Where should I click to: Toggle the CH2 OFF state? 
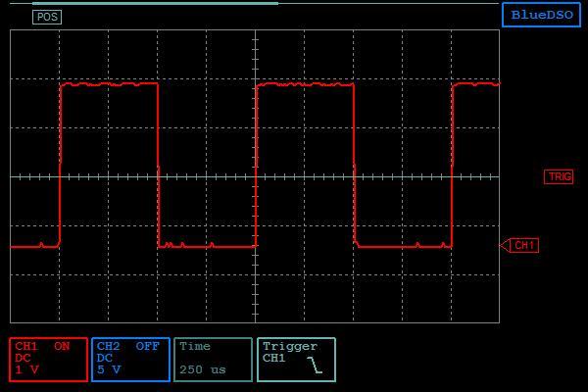tap(147, 346)
